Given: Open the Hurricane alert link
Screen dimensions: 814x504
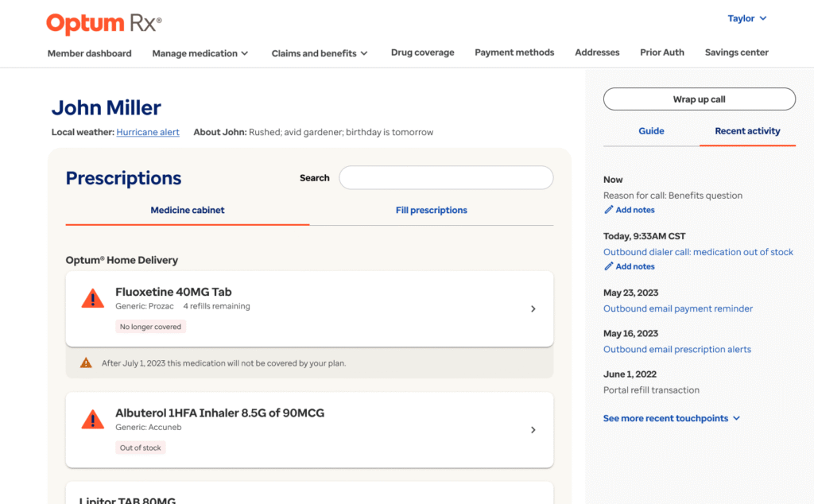Looking at the screenshot, I should pos(148,132).
